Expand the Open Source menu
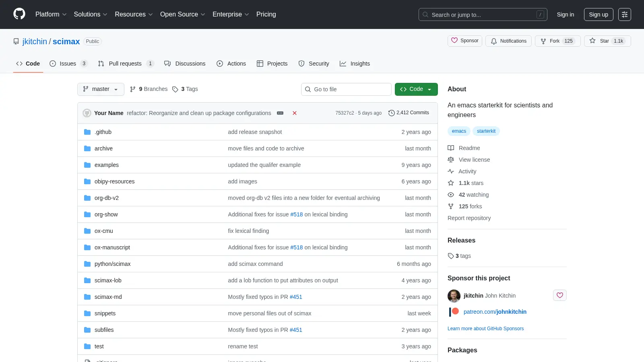Viewport: 644px width, 362px height. [x=183, y=14]
